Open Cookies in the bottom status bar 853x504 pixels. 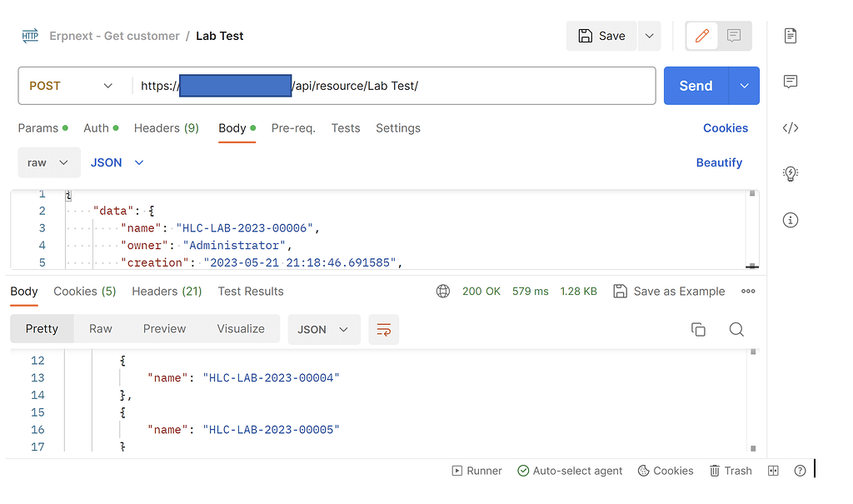pyautogui.click(x=666, y=472)
